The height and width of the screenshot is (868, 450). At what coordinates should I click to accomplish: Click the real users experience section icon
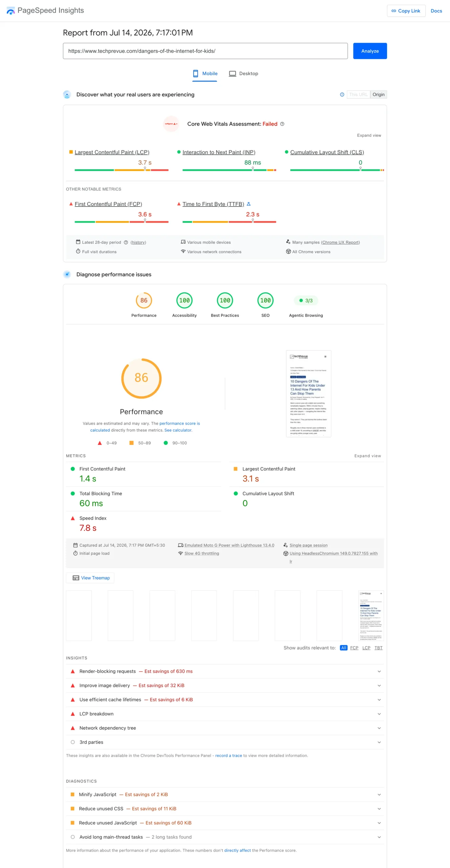click(67, 95)
